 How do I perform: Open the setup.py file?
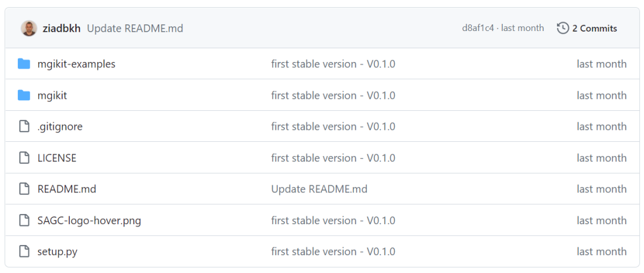(x=57, y=252)
